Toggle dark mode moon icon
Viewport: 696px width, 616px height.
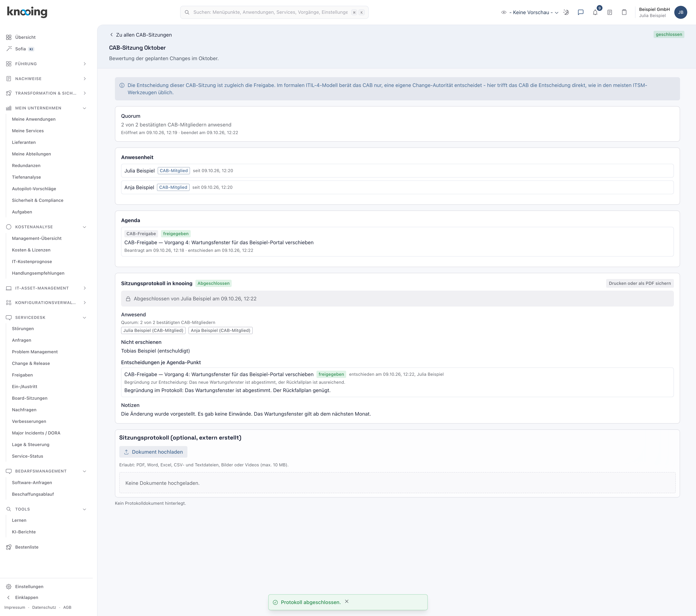pyautogui.click(x=566, y=12)
